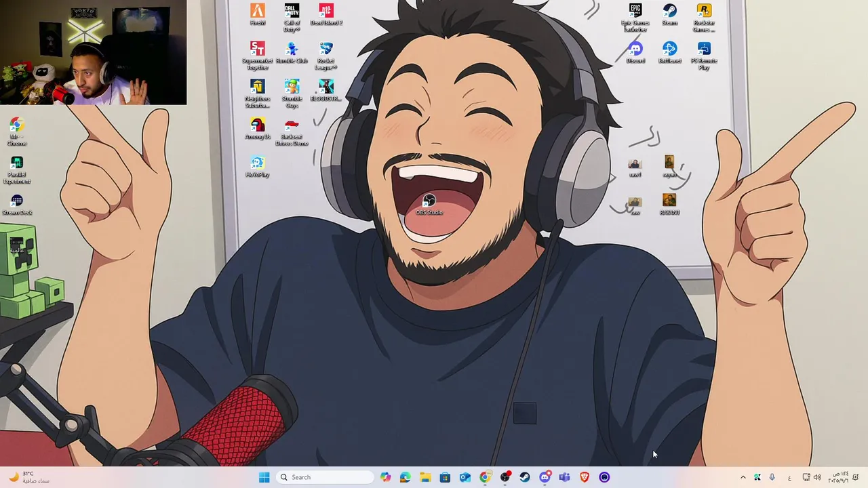Open Epic Games Launcher shortcut
The width and height of the screenshot is (868, 488).
[x=635, y=18]
